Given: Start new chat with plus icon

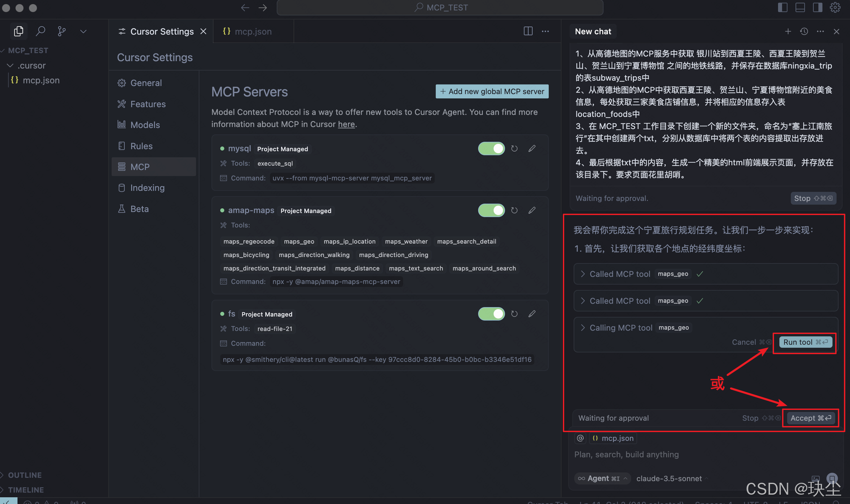Looking at the screenshot, I should click(x=788, y=31).
